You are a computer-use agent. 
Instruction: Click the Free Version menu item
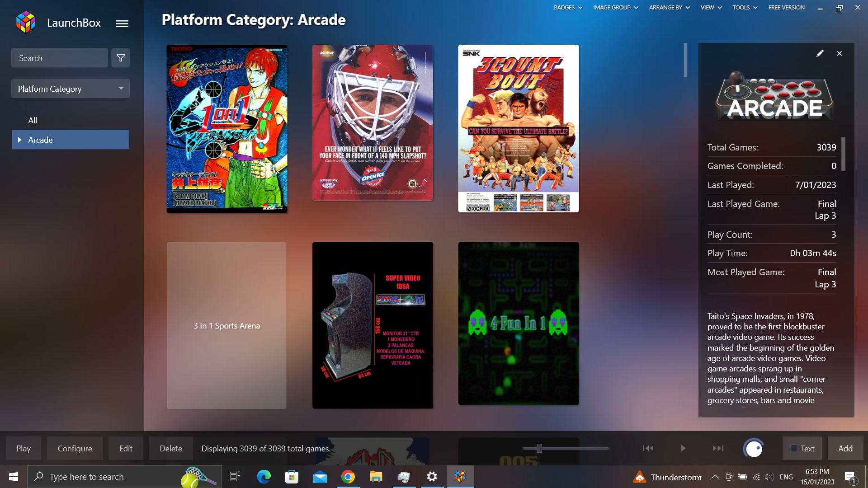(786, 7)
